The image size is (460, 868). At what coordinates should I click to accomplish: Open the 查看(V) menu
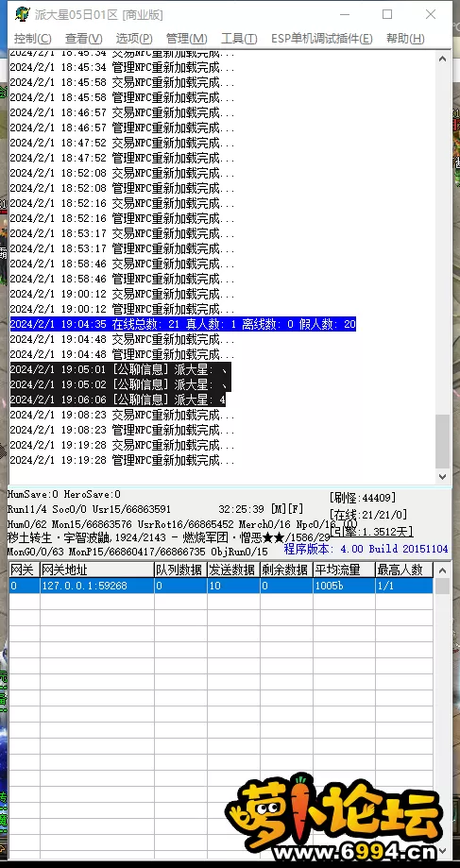coord(83,39)
